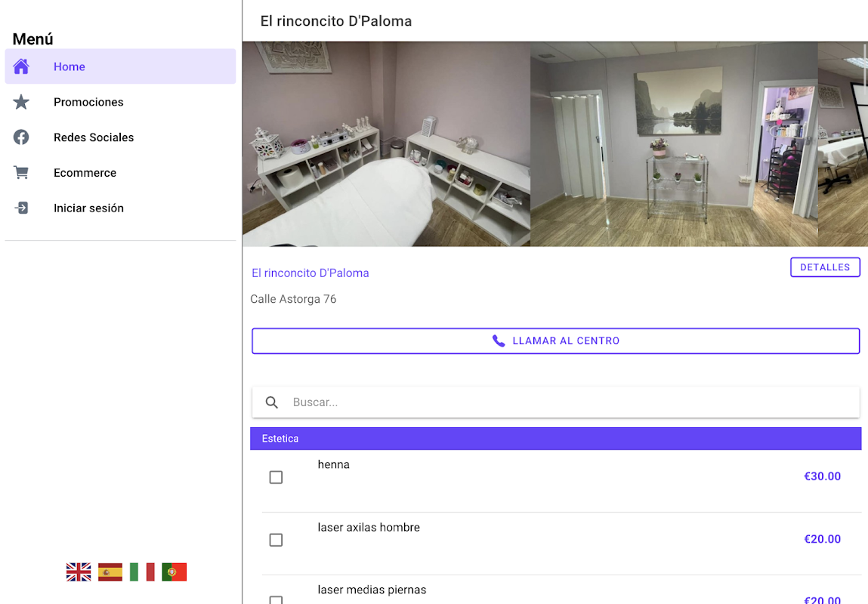This screenshot has width=868, height=604.
Task: Click the phone icon in the call button
Action: point(499,341)
